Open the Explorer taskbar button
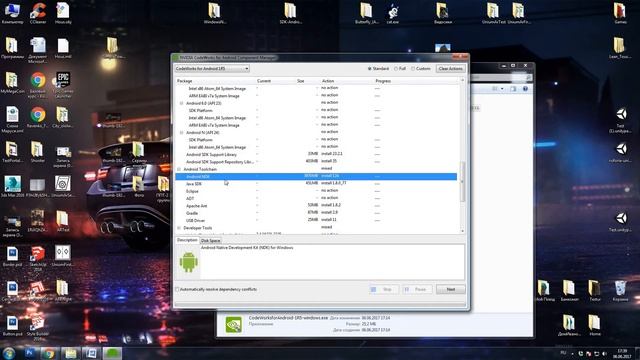Viewport: 640px width, 360px height. pyautogui.click(x=71, y=353)
